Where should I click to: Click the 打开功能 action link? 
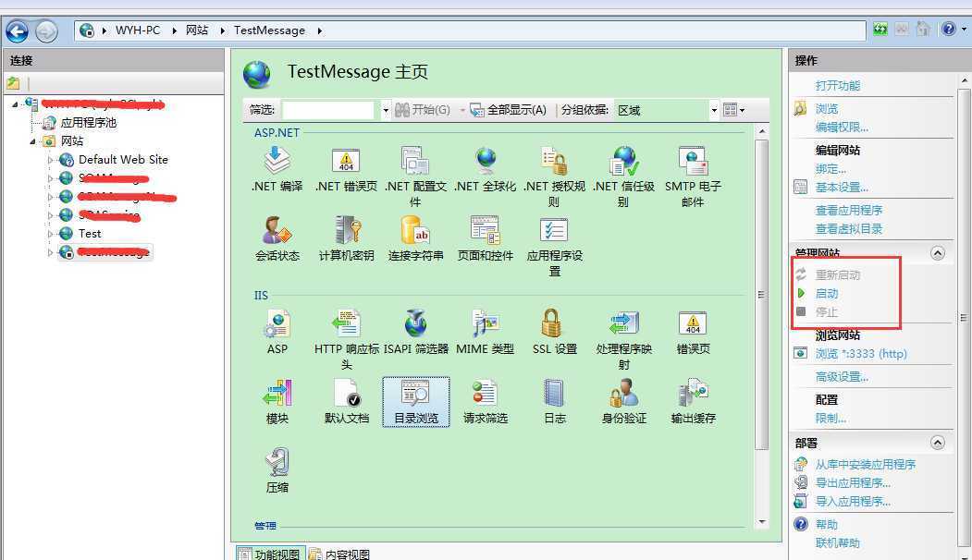838,86
